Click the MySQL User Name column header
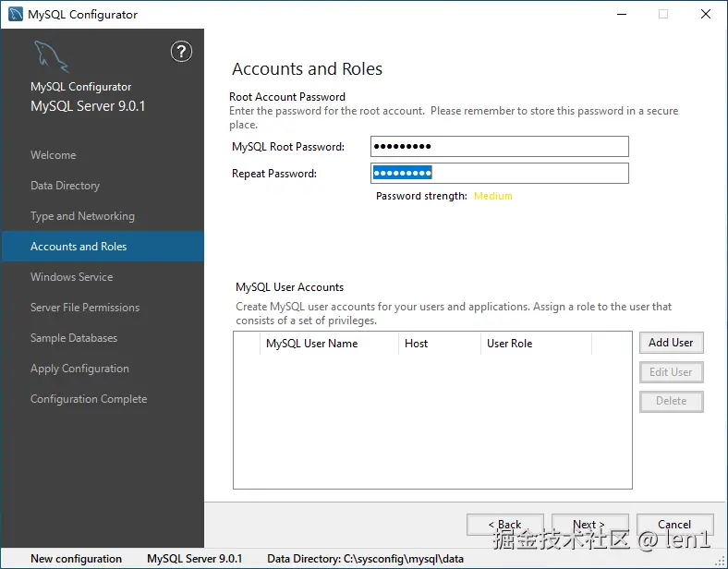This screenshot has width=728, height=569. tap(311, 344)
